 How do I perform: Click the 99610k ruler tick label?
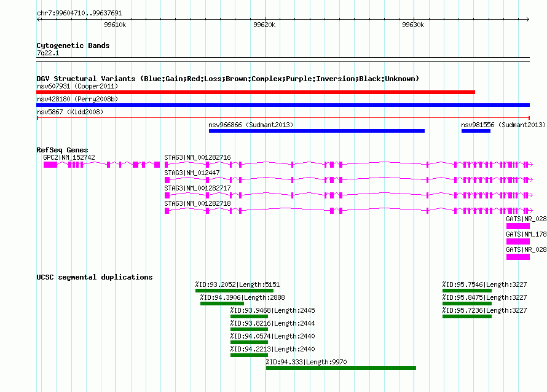point(115,25)
